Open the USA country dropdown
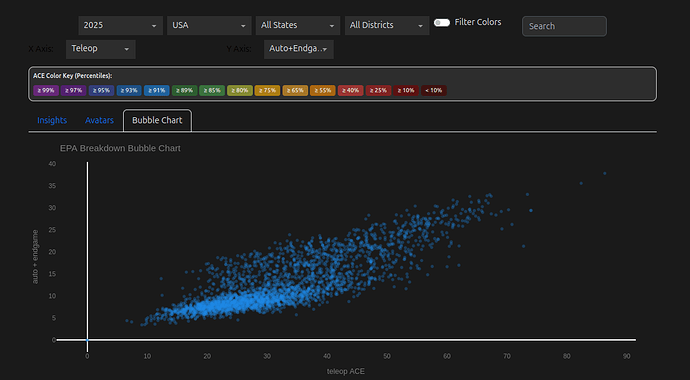The image size is (690, 380). pos(209,26)
